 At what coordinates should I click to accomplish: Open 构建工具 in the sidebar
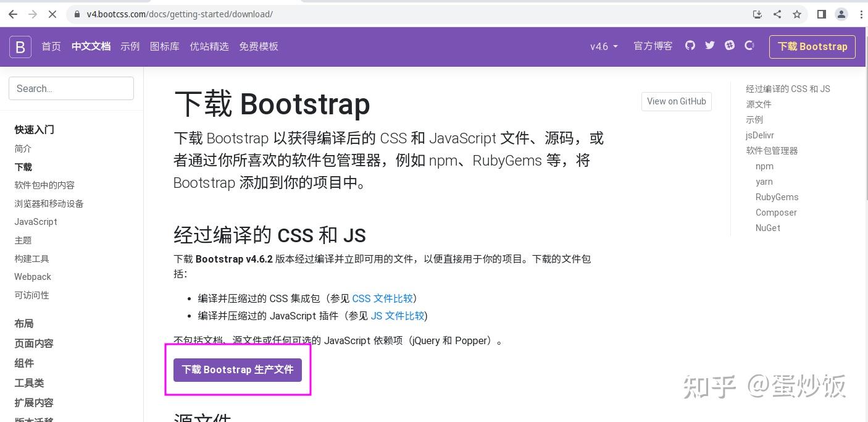pyautogui.click(x=31, y=258)
